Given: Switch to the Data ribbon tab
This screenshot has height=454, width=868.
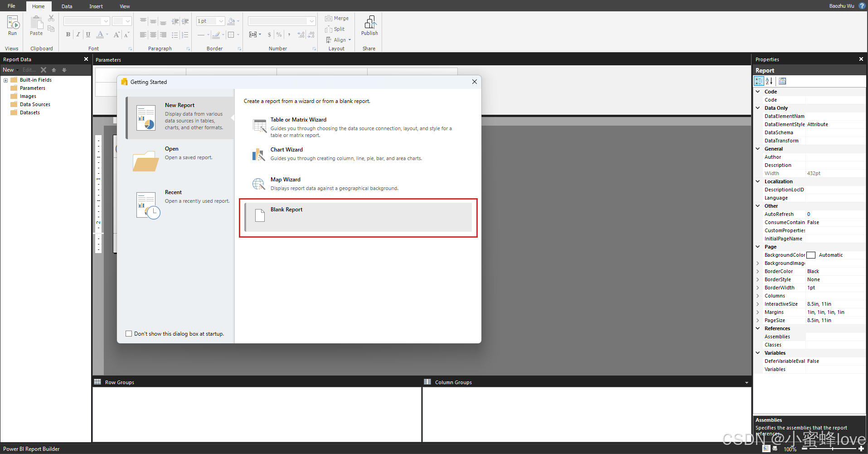Looking at the screenshot, I should point(67,6).
